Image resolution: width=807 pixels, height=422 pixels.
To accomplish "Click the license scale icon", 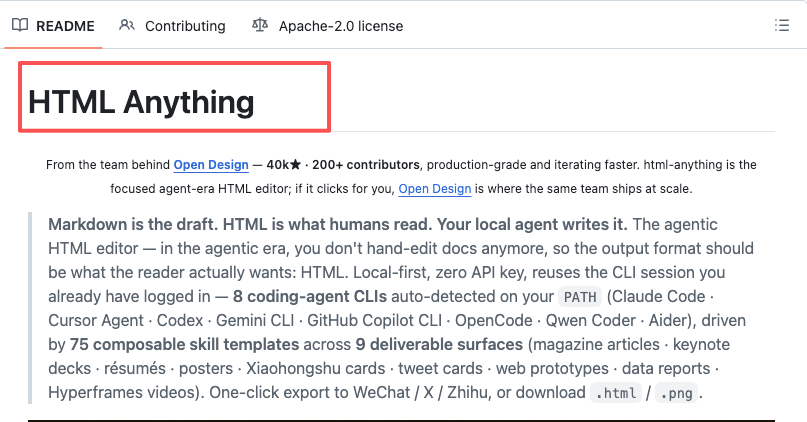I will pos(260,25).
